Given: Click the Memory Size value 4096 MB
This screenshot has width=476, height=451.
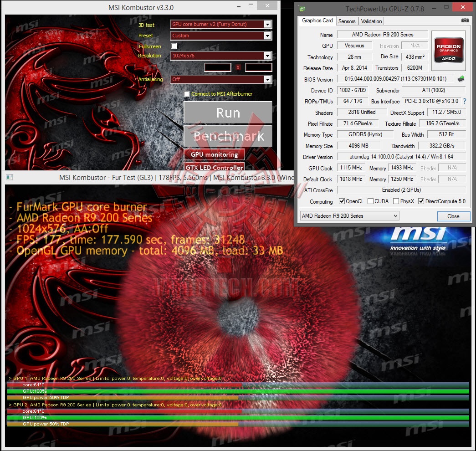Looking at the screenshot, I should 358,146.
